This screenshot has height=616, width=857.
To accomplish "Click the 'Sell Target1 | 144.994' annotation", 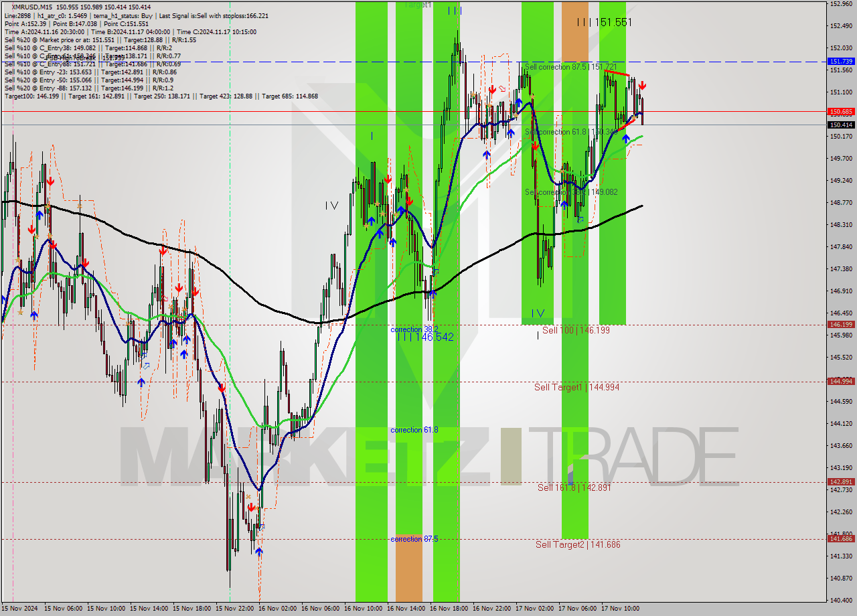I will pos(576,387).
